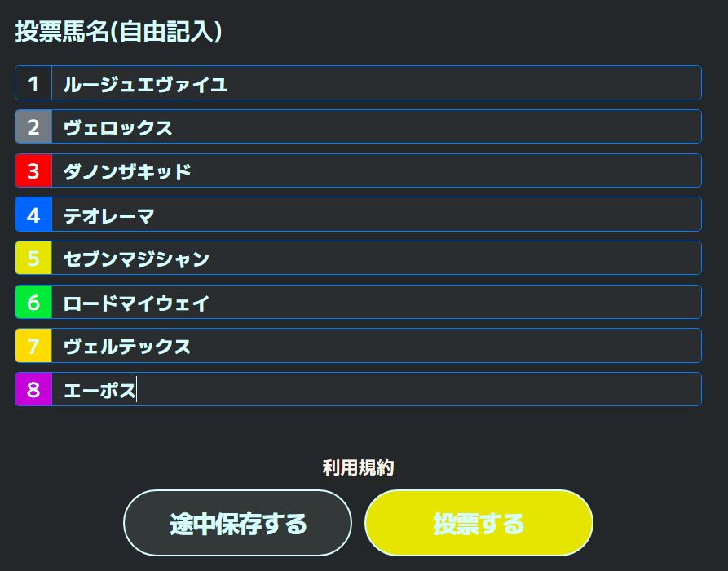Click the blue number 4 badge
Image resolution: width=728 pixels, height=571 pixels.
point(33,215)
